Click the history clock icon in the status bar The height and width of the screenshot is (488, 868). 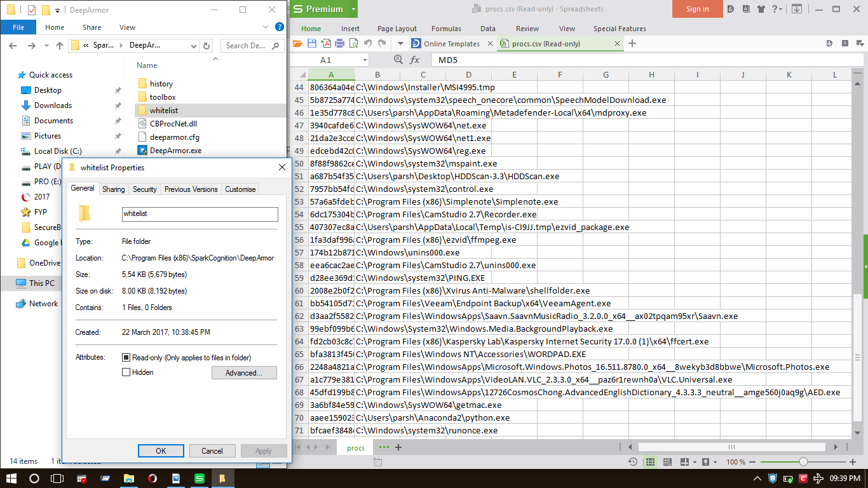[x=632, y=462]
